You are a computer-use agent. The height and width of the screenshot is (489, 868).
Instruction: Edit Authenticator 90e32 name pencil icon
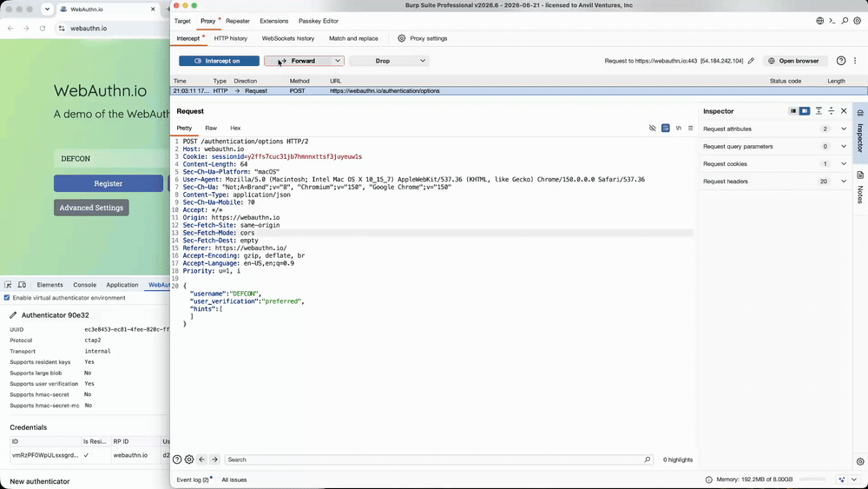point(13,315)
